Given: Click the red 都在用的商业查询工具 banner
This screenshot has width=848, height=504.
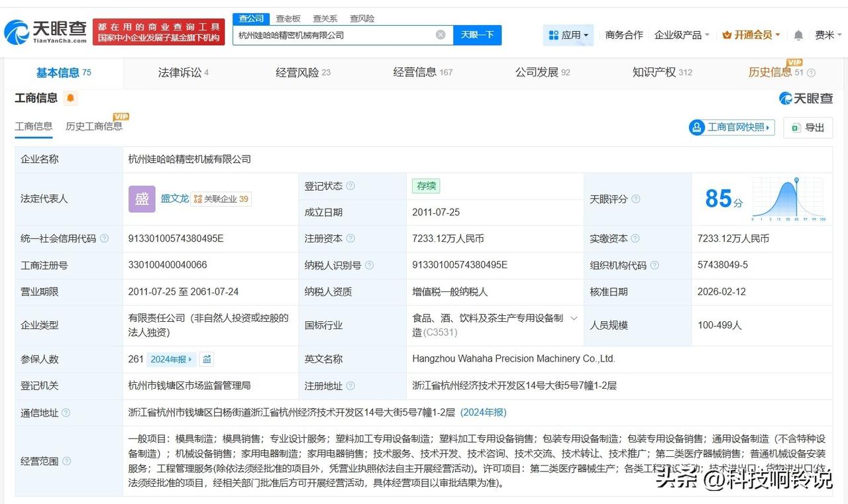Looking at the screenshot, I should click(159, 32).
